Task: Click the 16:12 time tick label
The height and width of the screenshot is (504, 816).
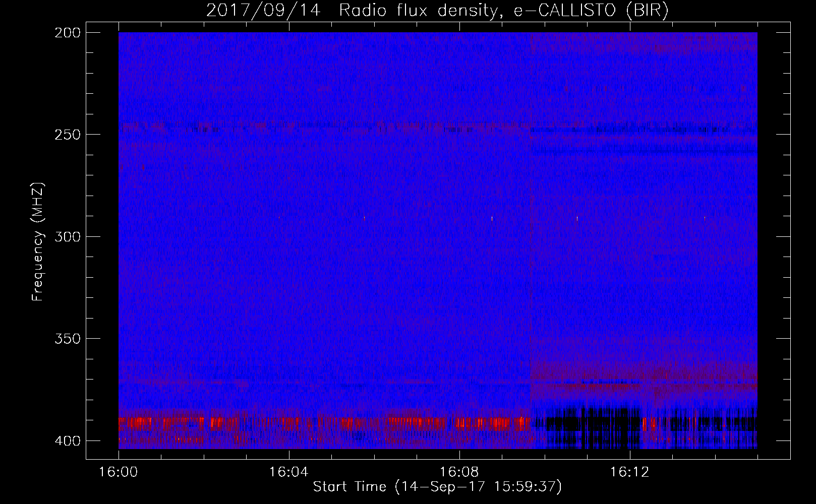Action: (x=630, y=472)
